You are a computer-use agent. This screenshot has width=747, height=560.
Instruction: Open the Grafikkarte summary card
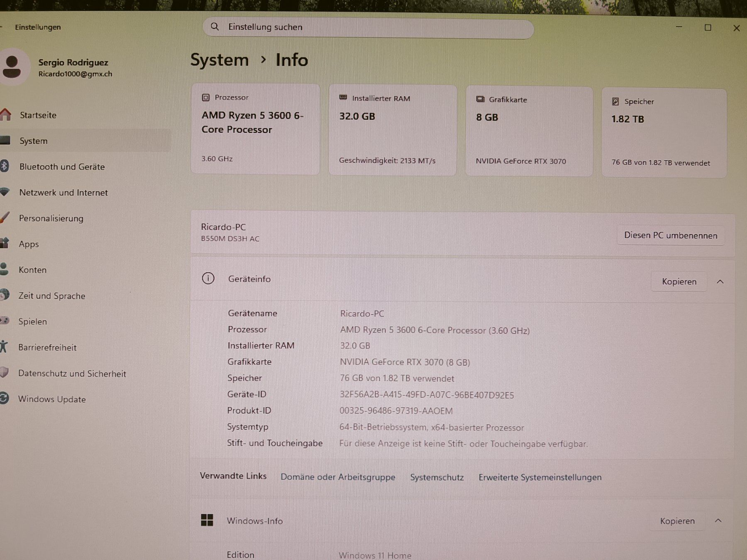coord(529,131)
